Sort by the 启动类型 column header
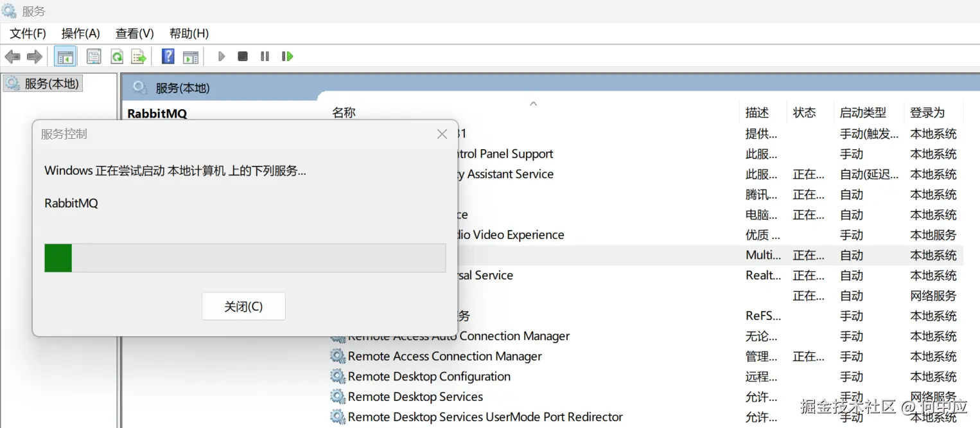 coord(862,112)
